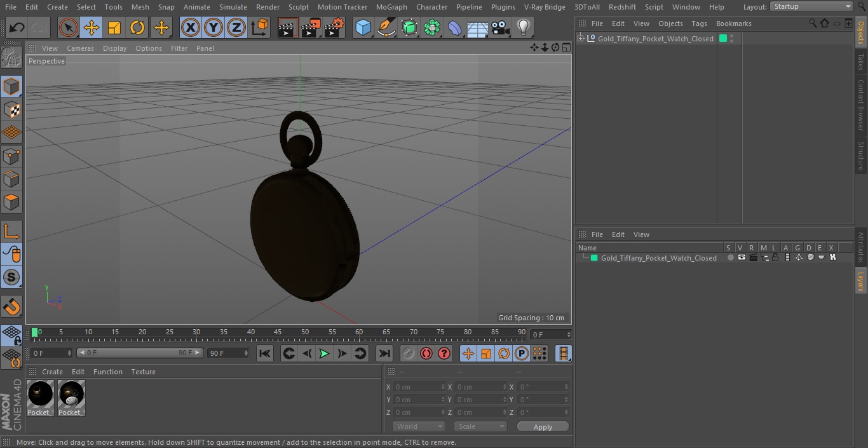Viewport: 868px width, 448px height.
Task: Open the Mesh menu
Action: point(140,7)
